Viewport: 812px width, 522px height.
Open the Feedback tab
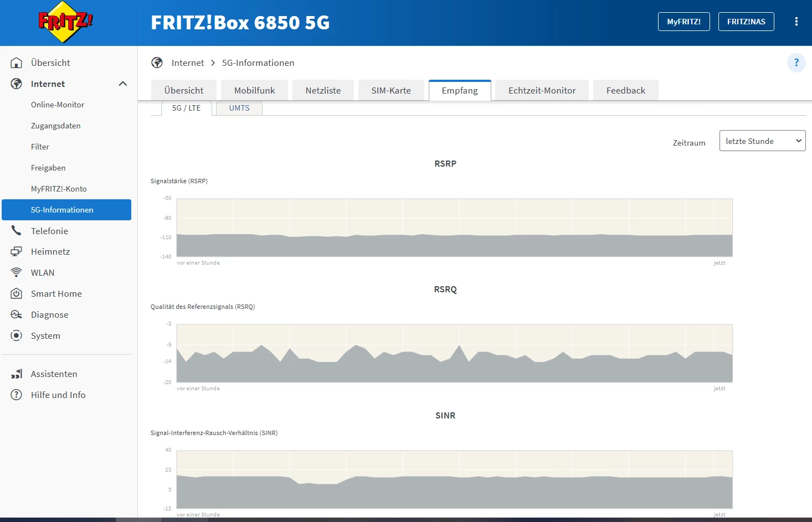(x=626, y=90)
